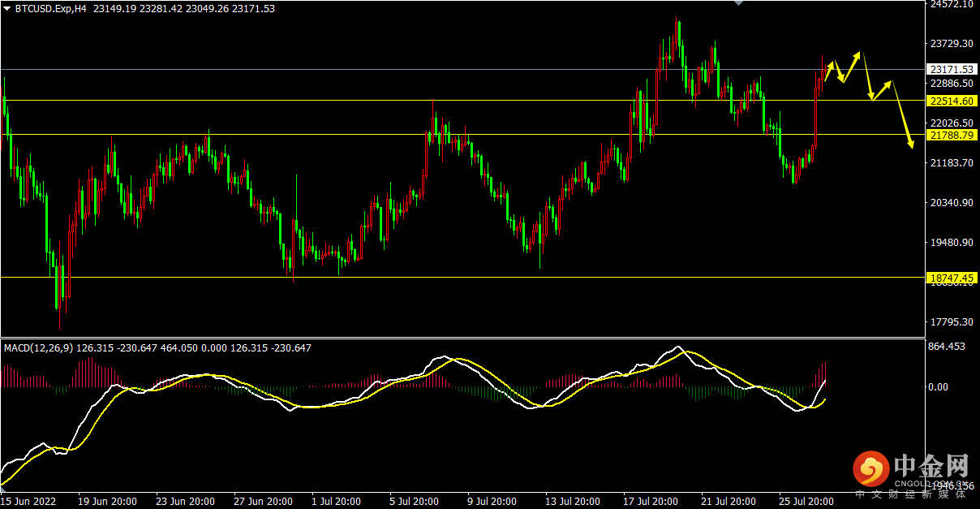Image resolution: width=980 pixels, height=509 pixels.
Task: Click the open price 23149.19 in header
Action: point(116,9)
